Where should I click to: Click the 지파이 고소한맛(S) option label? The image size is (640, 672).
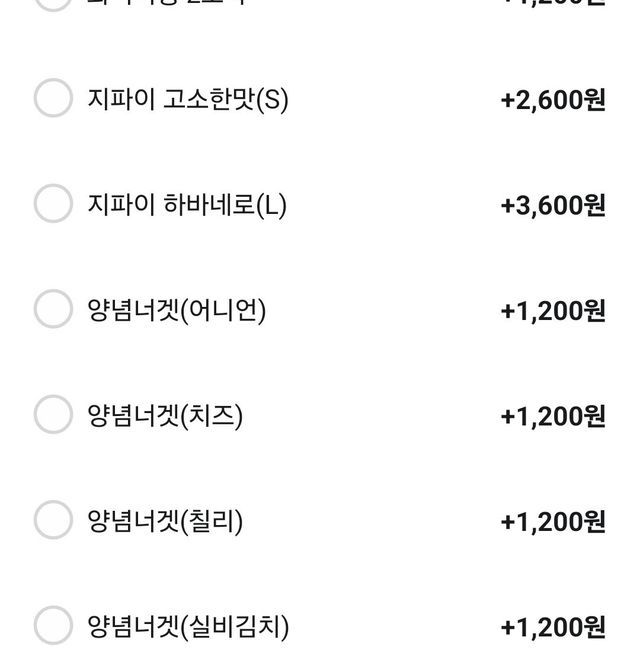pyautogui.click(x=188, y=100)
